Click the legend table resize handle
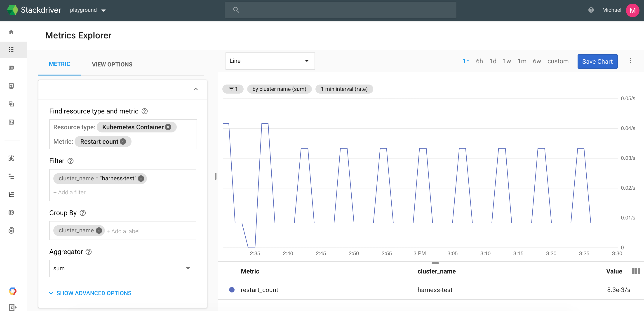Image resolution: width=644 pixels, height=311 pixels. (435, 263)
